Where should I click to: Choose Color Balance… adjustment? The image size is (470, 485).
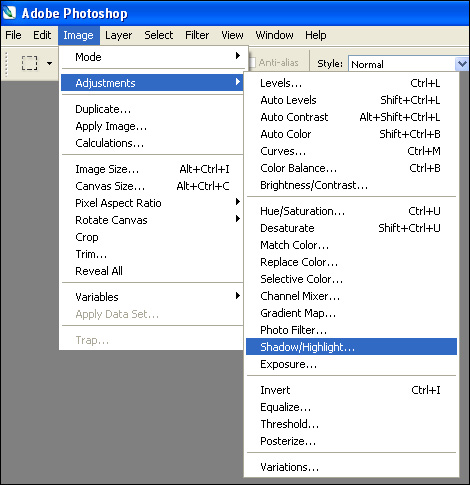pos(351,168)
